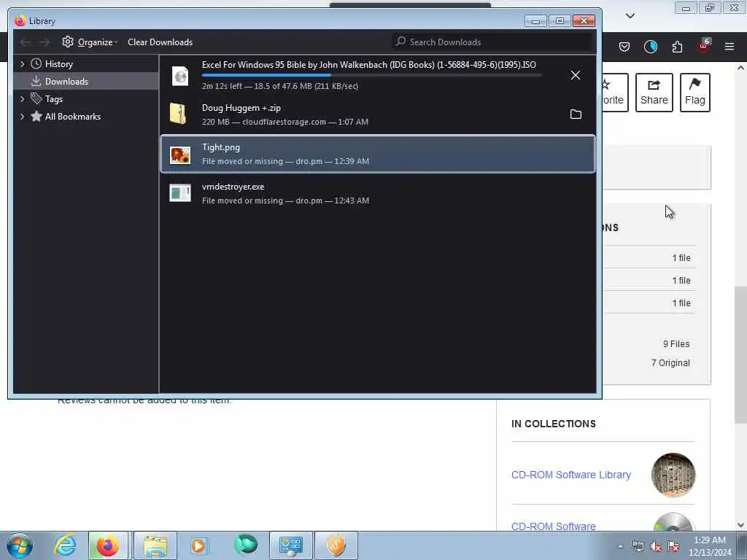This screenshot has height=560, width=747.
Task: Select the vmdestroyer.exe download entry
Action: pos(378,193)
